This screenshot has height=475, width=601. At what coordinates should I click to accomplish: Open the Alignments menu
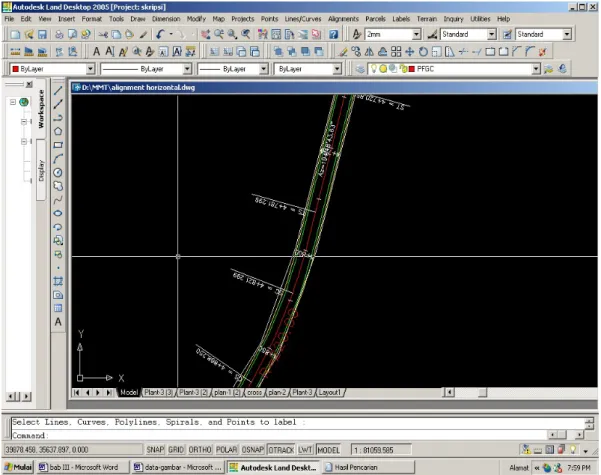[343, 19]
